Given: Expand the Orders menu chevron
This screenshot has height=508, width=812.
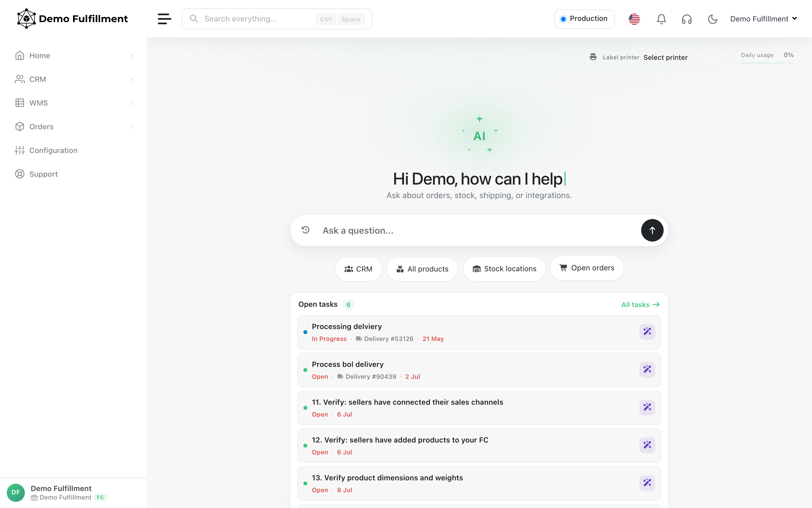Looking at the screenshot, I should 131,127.
